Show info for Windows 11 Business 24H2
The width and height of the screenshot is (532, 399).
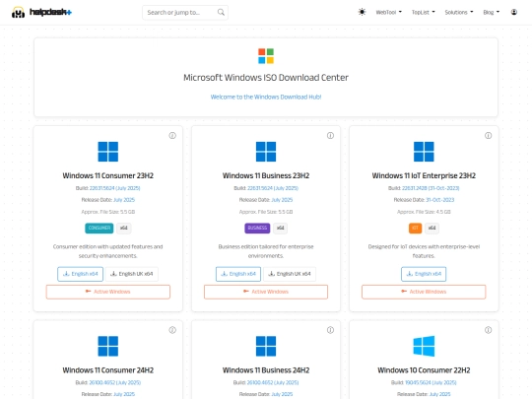pos(330,330)
